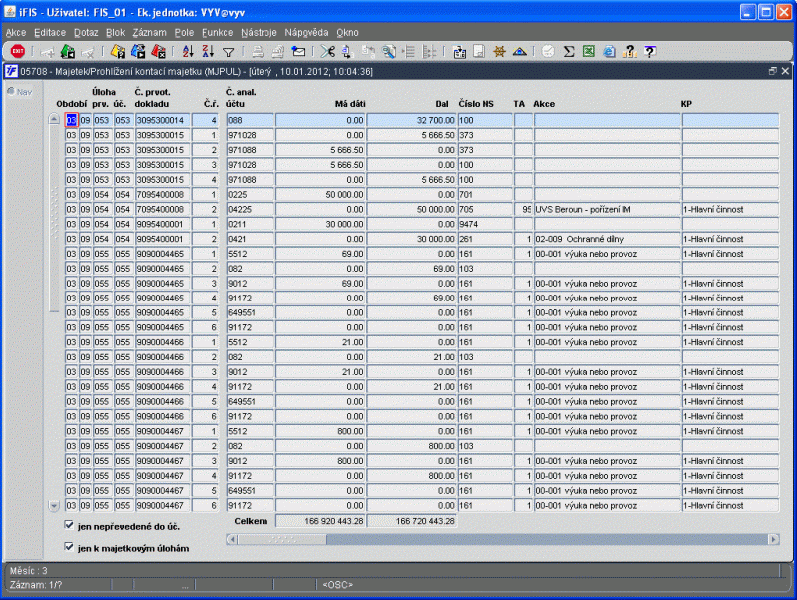Image resolution: width=797 pixels, height=600 pixels.
Task: Click the greyed printer icon
Action: (258, 51)
